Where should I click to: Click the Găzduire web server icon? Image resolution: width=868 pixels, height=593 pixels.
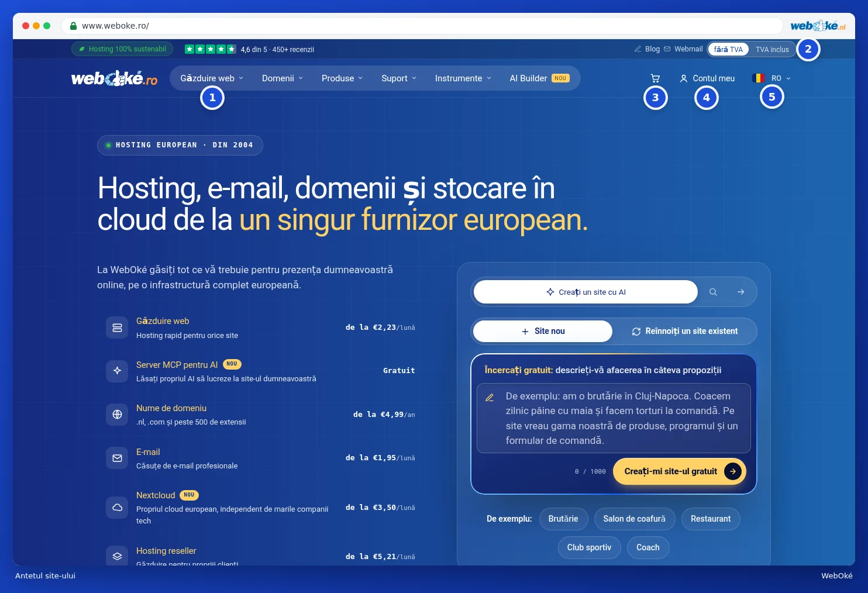pos(117,327)
